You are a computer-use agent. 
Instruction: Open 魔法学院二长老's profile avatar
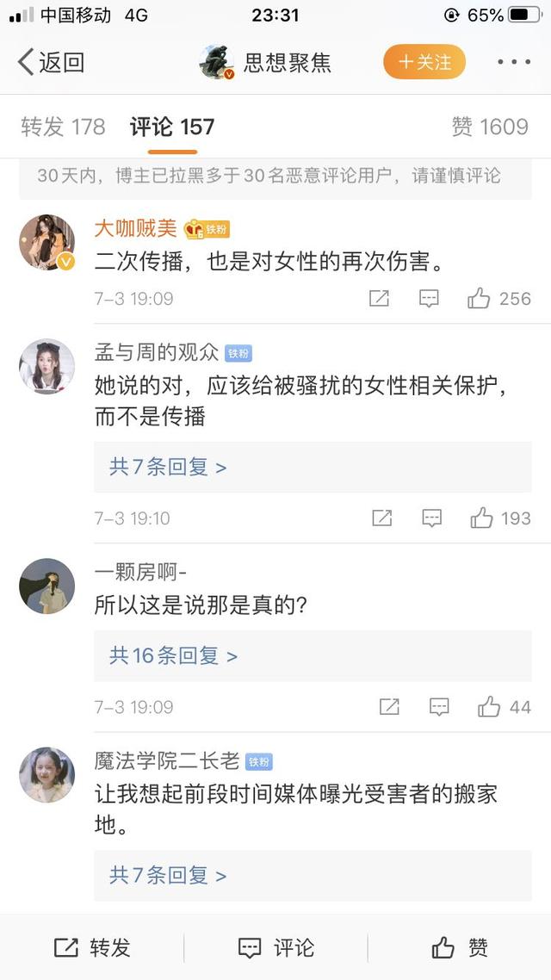click(x=46, y=775)
